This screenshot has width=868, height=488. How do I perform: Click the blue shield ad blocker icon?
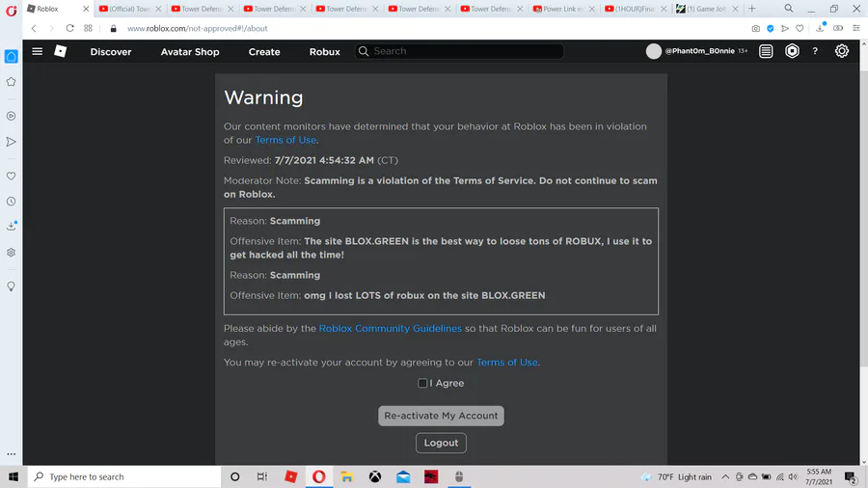click(770, 28)
